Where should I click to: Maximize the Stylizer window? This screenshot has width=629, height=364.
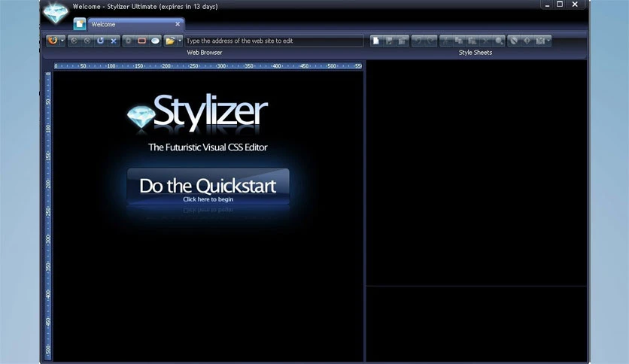pyautogui.click(x=560, y=5)
